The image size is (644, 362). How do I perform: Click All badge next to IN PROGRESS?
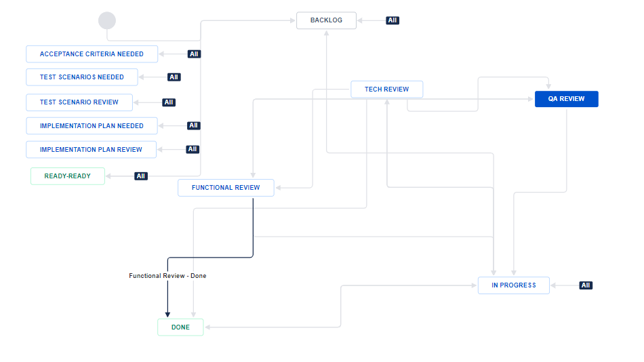point(586,285)
